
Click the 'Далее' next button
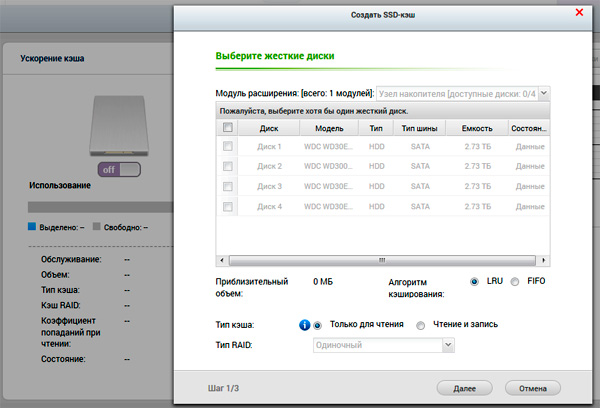click(x=464, y=386)
